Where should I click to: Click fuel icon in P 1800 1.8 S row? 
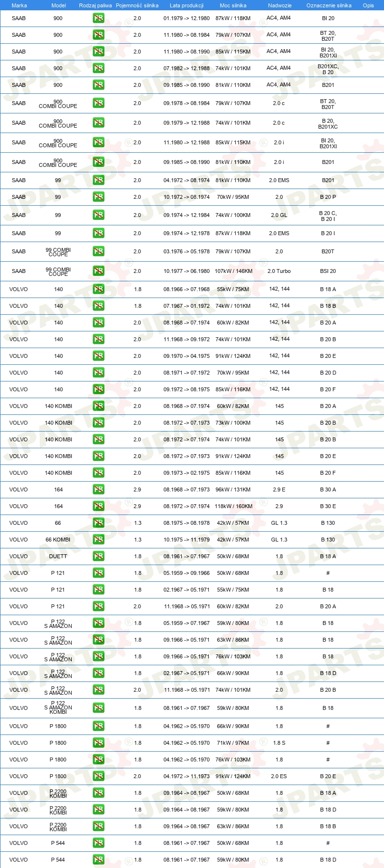point(99,743)
